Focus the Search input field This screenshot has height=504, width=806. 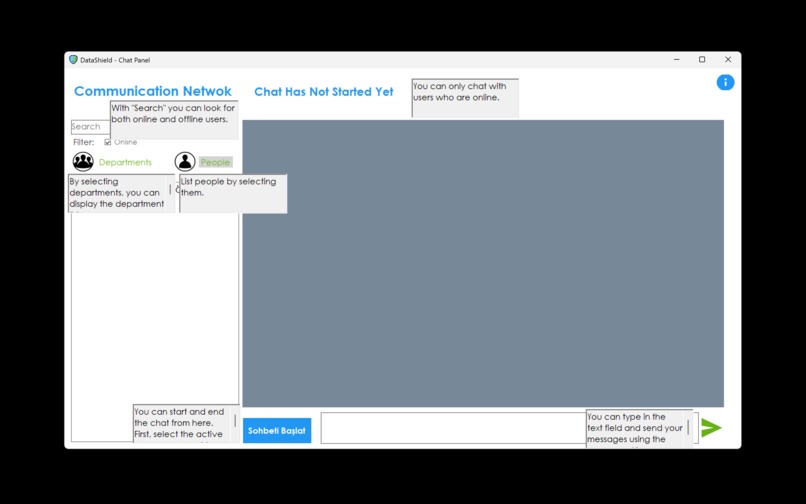(x=90, y=127)
